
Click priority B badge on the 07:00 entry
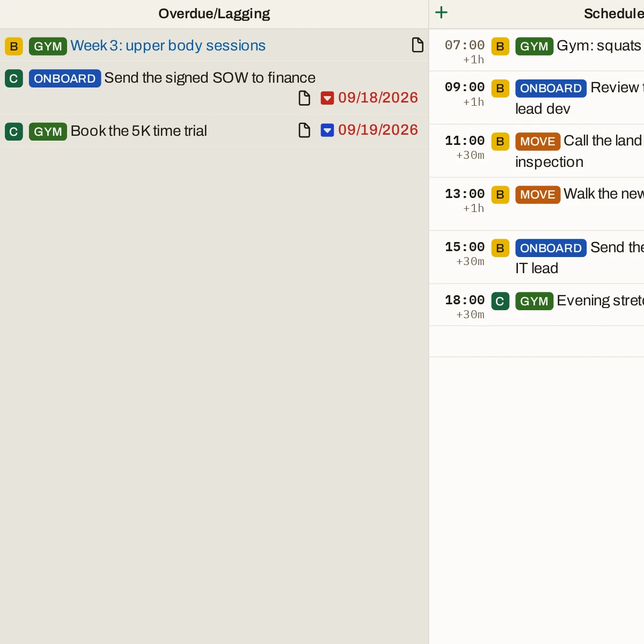coord(500,46)
